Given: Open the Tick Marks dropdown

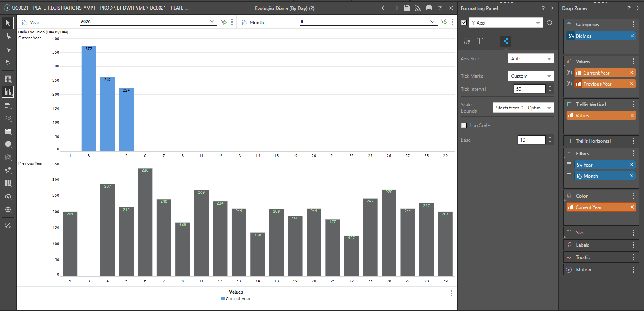Looking at the screenshot, I should (x=531, y=76).
